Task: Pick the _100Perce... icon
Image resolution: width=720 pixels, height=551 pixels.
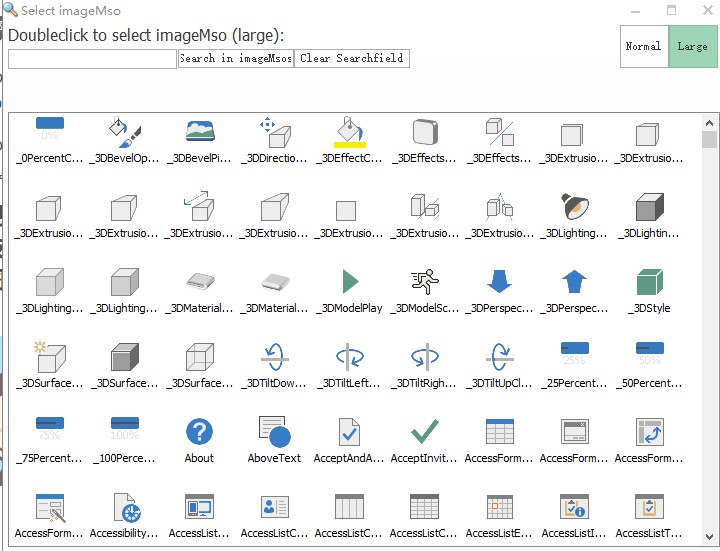Action: [125, 429]
